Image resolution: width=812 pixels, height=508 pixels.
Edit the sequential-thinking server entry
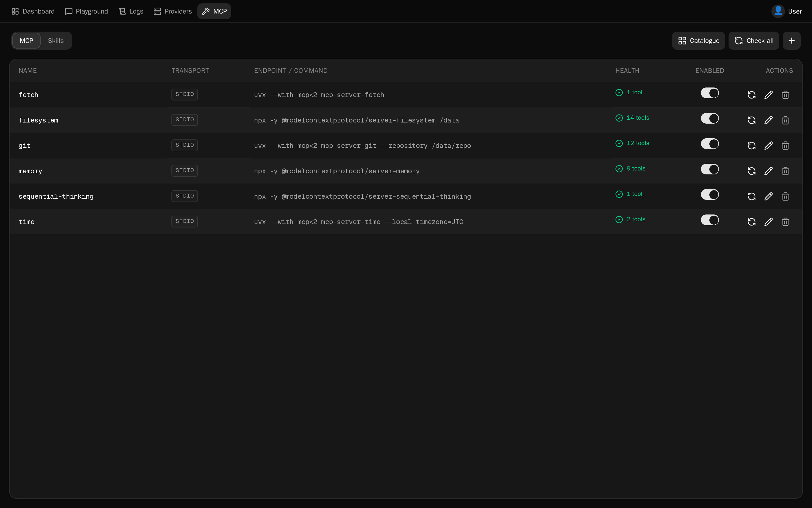[x=768, y=196]
